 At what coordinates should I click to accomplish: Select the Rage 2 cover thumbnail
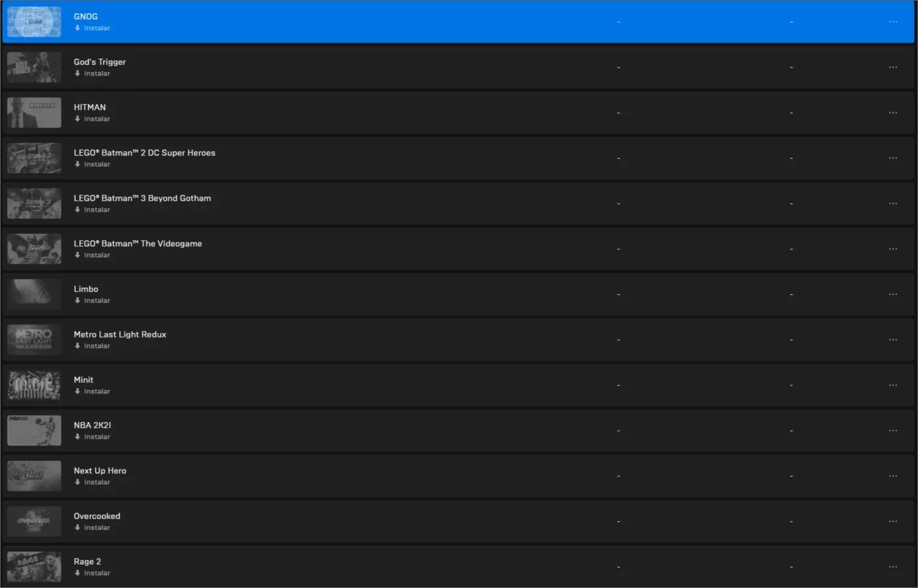click(x=34, y=566)
